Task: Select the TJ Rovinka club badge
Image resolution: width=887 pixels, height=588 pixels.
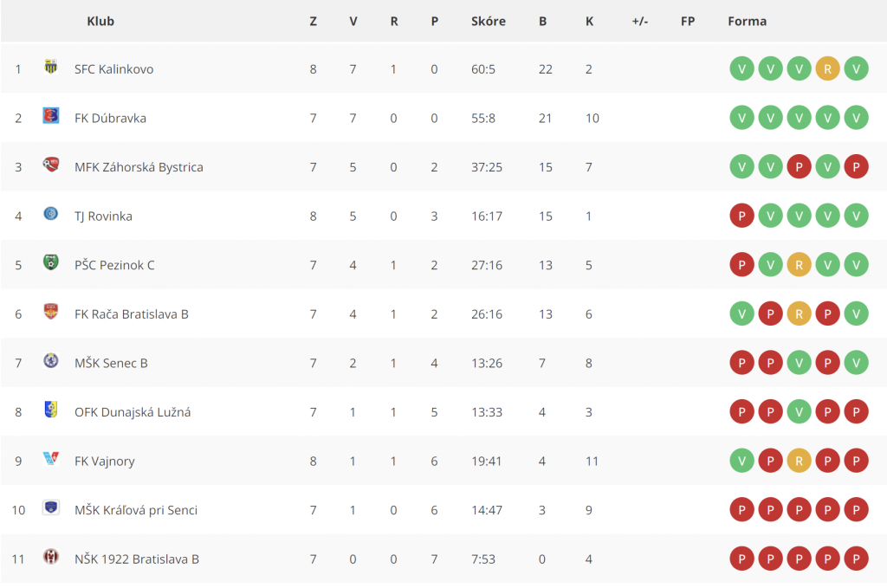Action: (51, 214)
